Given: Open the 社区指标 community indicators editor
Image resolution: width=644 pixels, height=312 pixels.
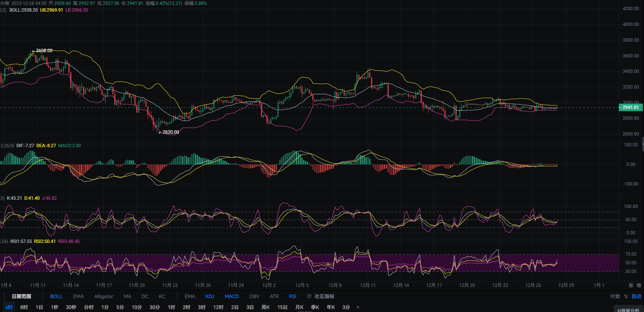Looking at the screenshot, I should [321, 296].
